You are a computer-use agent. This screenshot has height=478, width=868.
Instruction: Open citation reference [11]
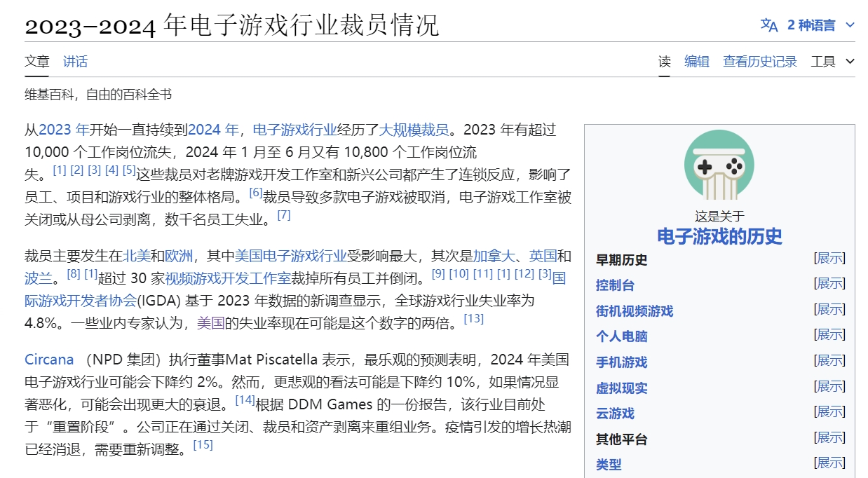point(483,274)
